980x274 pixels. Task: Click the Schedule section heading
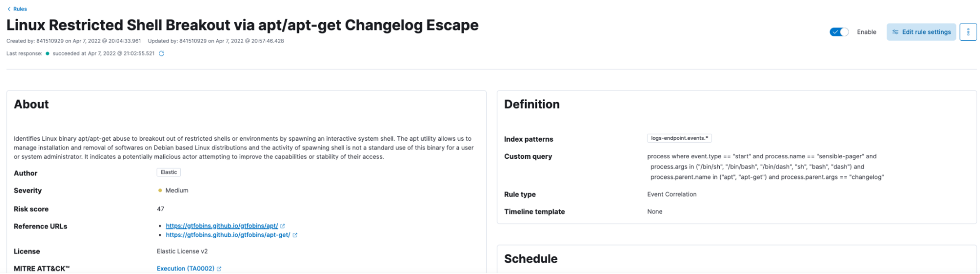pyautogui.click(x=530, y=259)
